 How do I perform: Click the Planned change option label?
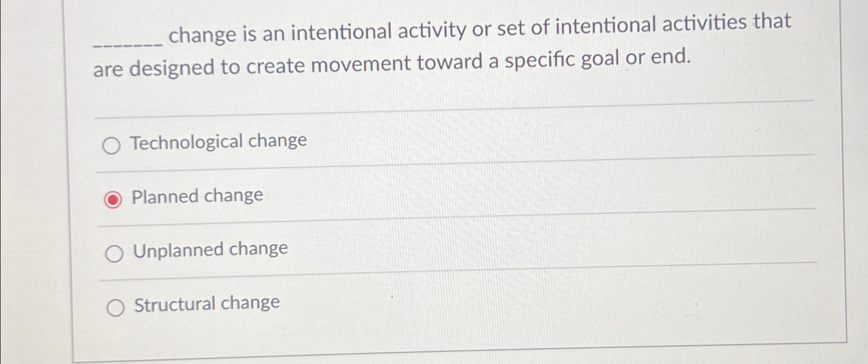197,196
